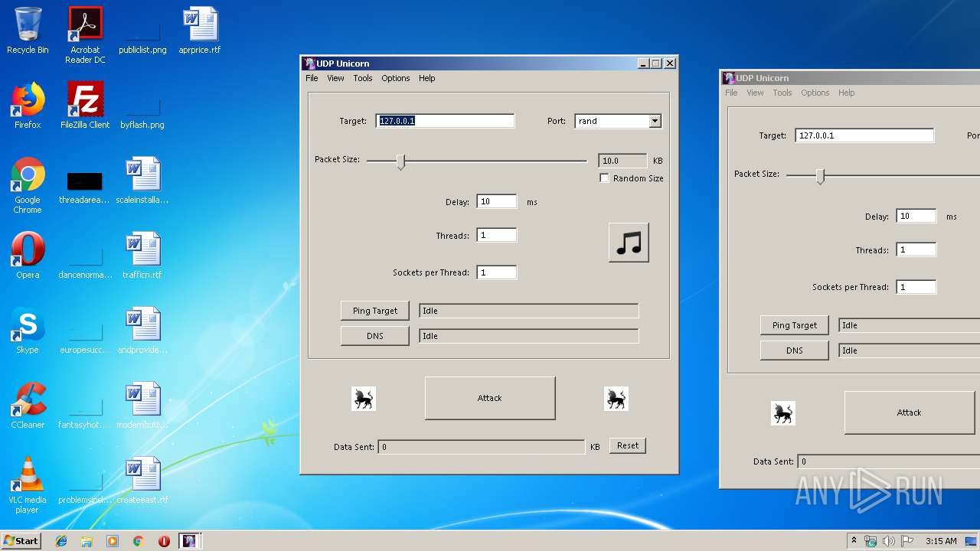Click Ping Target in the background window

(x=795, y=325)
